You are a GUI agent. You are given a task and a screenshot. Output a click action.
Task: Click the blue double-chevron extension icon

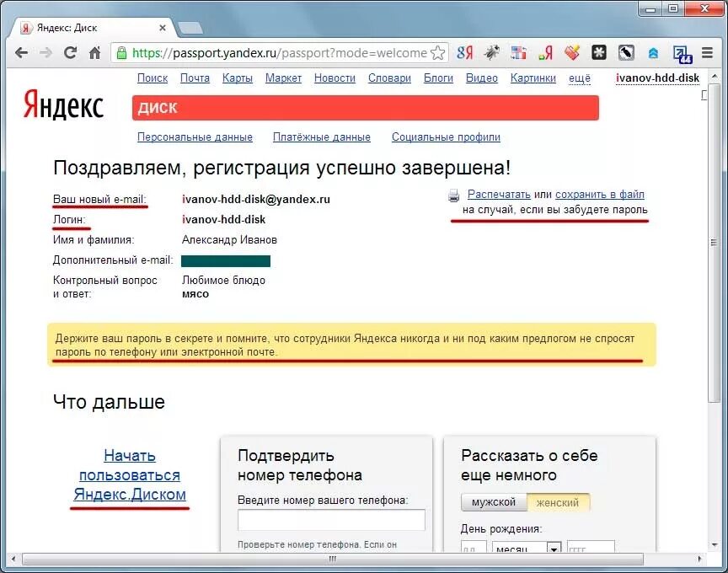pyautogui.click(x=653, y=53)
